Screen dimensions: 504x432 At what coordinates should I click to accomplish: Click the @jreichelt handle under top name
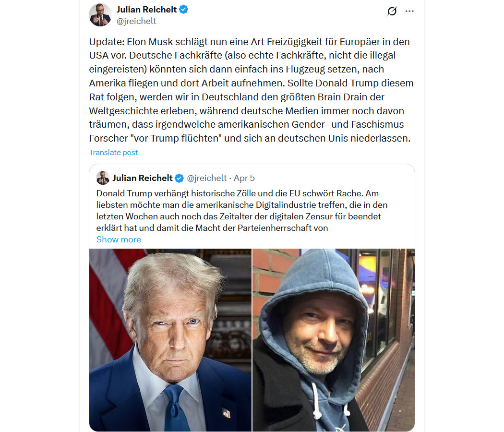pyautogui.click(x=136, y=21)
